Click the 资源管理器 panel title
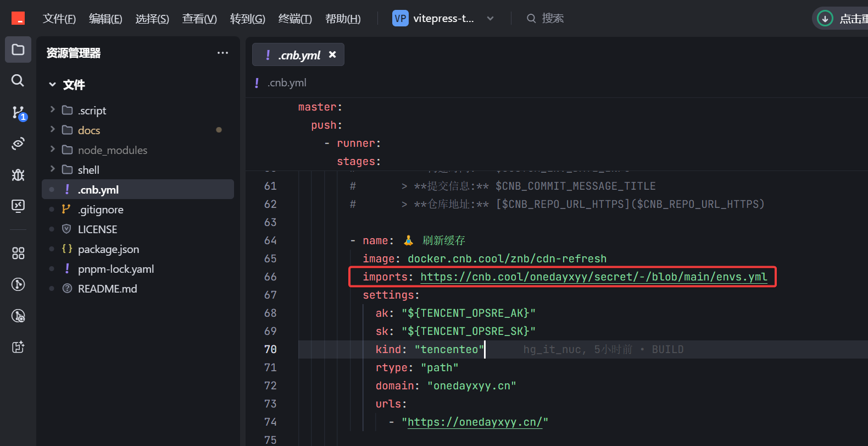 74,53
